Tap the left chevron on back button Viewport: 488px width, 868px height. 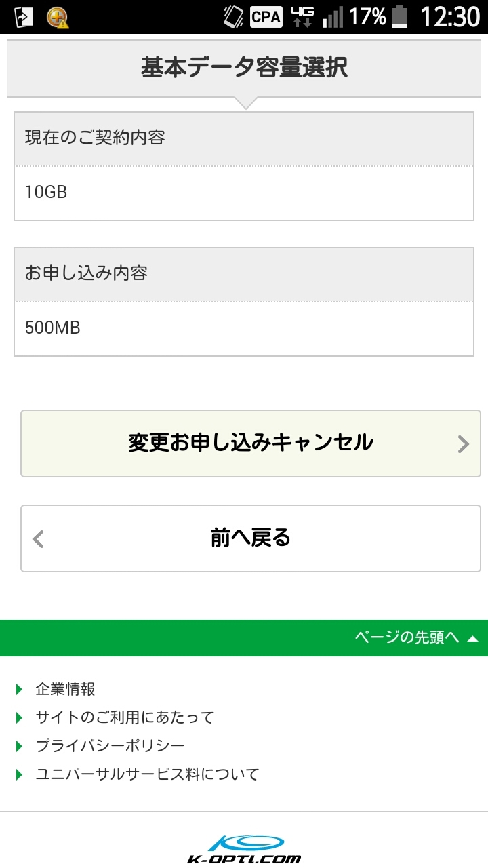tap(39, 539)
